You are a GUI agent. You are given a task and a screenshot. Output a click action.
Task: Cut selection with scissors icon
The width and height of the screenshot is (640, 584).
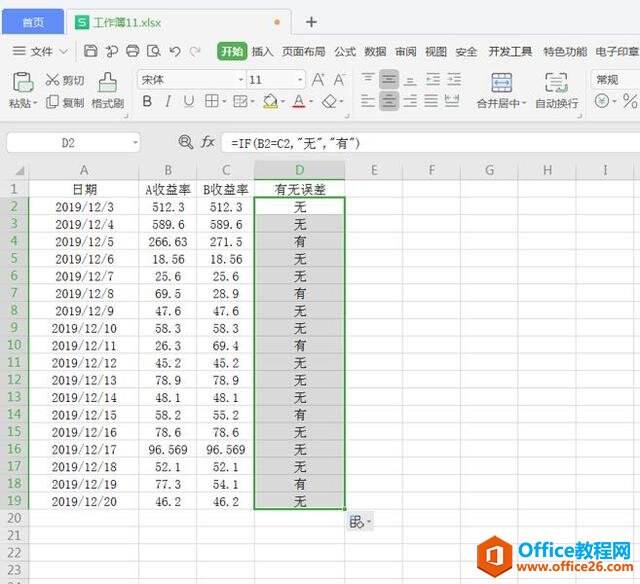52,80
